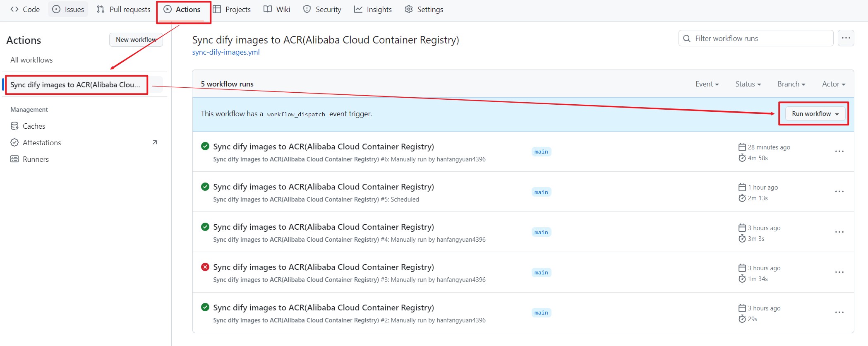Screen dimensions: 868x346
Task: Expand the Actor filter dropdown
Action: 834,84
